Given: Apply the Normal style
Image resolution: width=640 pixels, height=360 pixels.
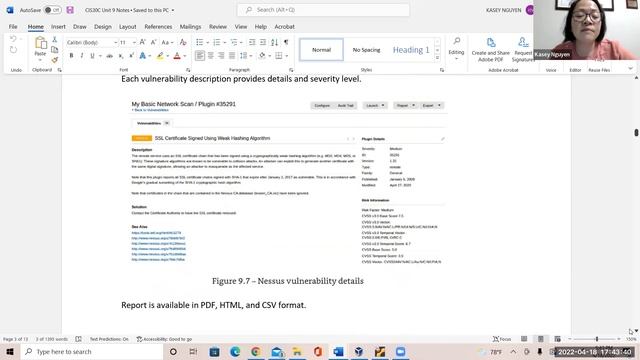Looking at the screenshot, I should pyautogui.click(x=322, y=50).
